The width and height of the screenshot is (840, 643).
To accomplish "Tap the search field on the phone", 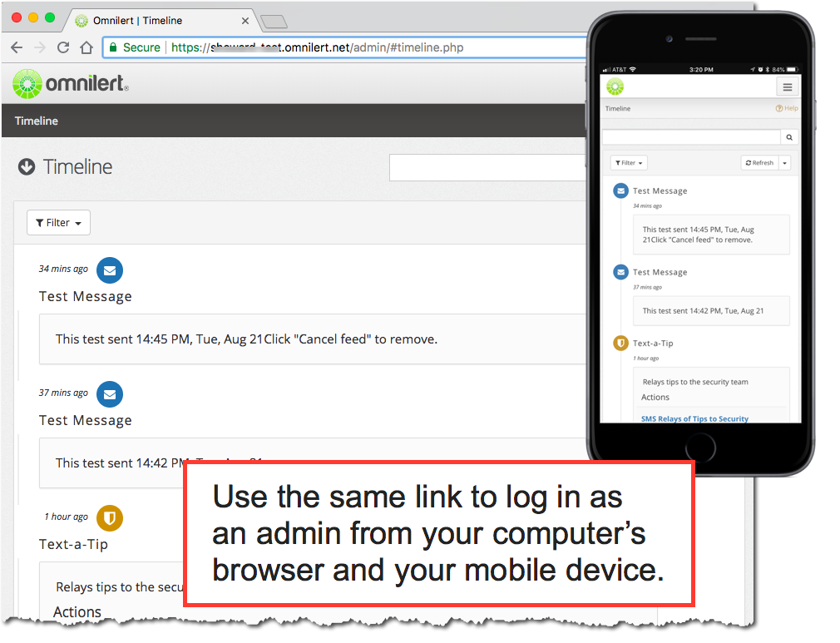I will pyautogui.click(x=691, y=137).
